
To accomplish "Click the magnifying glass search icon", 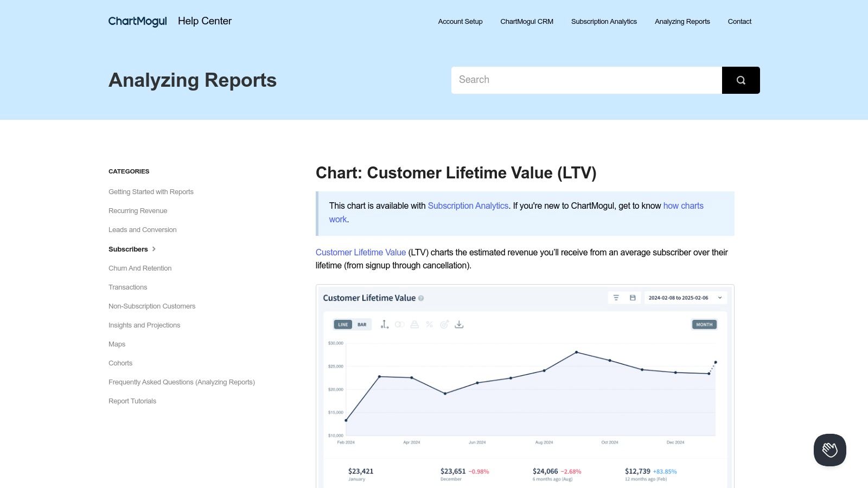I will (741, 80).
